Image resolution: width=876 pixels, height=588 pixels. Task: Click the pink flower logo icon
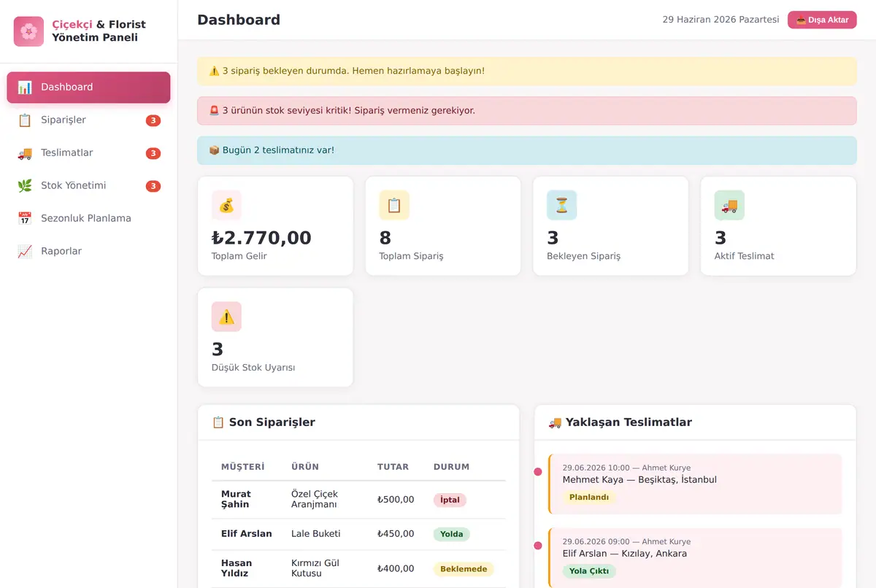(x=28, y=31)
